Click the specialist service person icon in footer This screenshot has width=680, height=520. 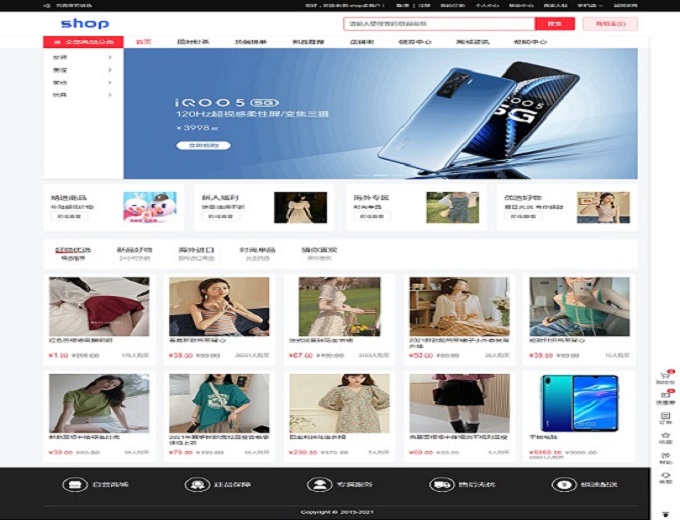click(319, 485)
